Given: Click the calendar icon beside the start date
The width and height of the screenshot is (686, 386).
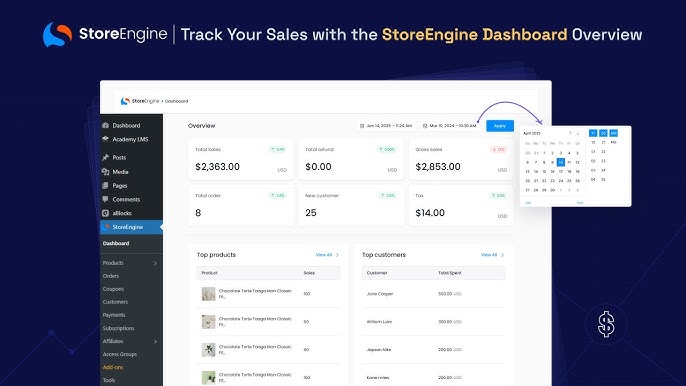Looking at the screenshot, I should (x=362, y=126).
